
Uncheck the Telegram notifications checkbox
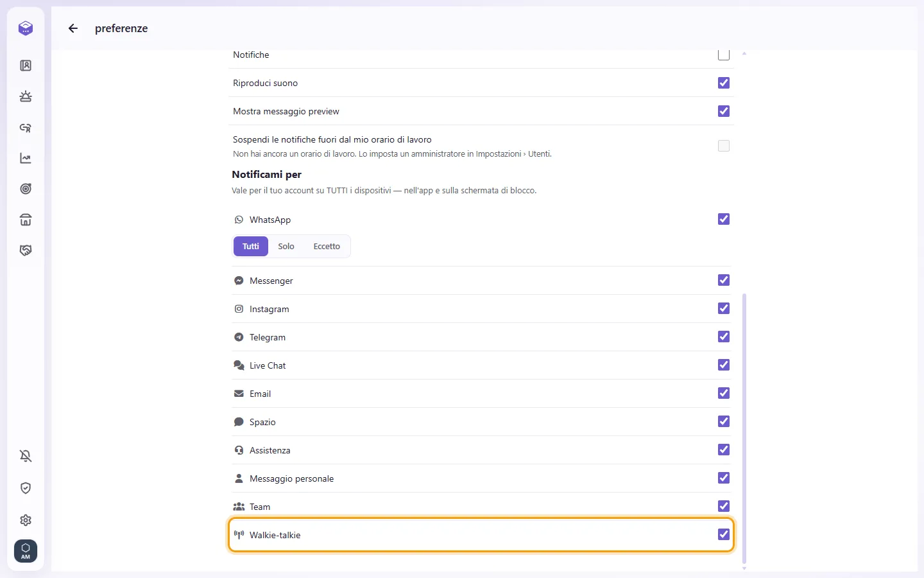click(x=724, y=337)
